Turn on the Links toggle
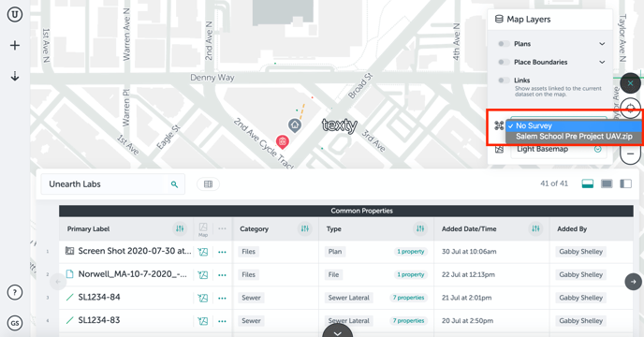This screenshot has height=337, width=644. click(504, 81)
